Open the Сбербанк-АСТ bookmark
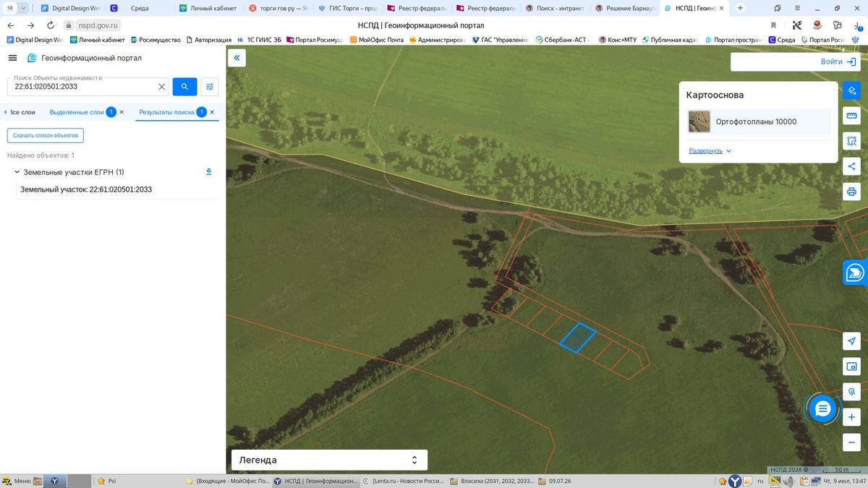Viewport: 868px width, 488px height. (563, 40)
